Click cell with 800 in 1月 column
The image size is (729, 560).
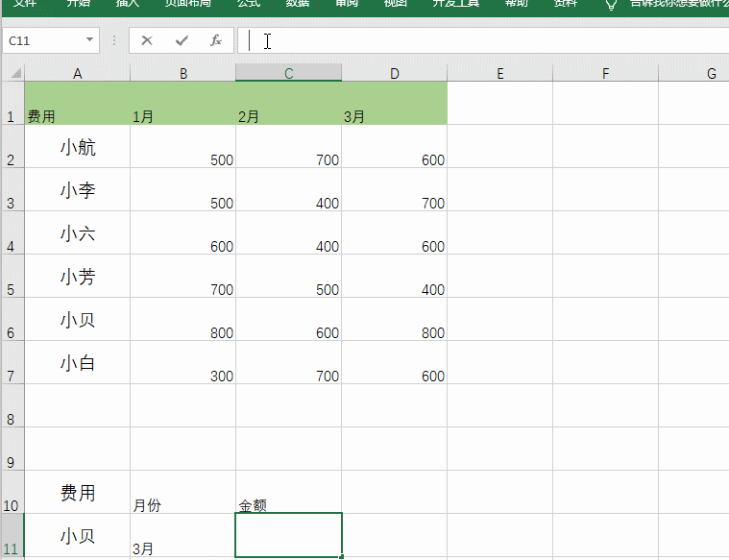[x=182, y=319]
